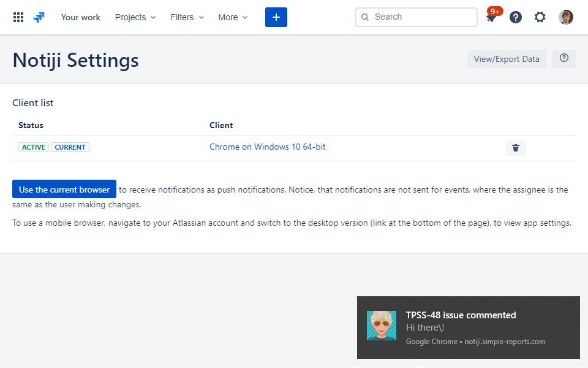The width and height of the screenshot is (588, 368).
Task: Delete the Chrome on Windows client with trash icon
Action: [x=516, y=148]
